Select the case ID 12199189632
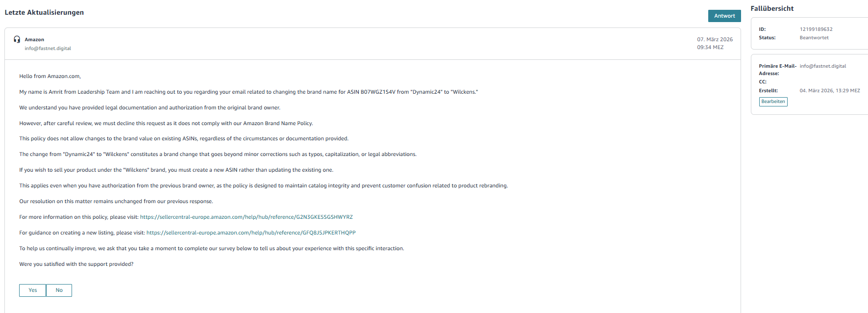Viewport: 868px width, 313px height. coord(816,29)
